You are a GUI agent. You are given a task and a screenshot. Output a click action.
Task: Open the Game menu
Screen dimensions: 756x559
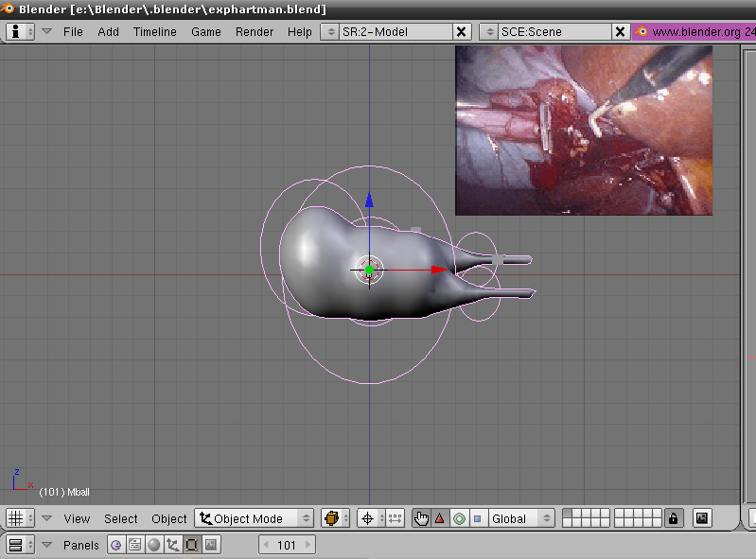tap(206, 32)
